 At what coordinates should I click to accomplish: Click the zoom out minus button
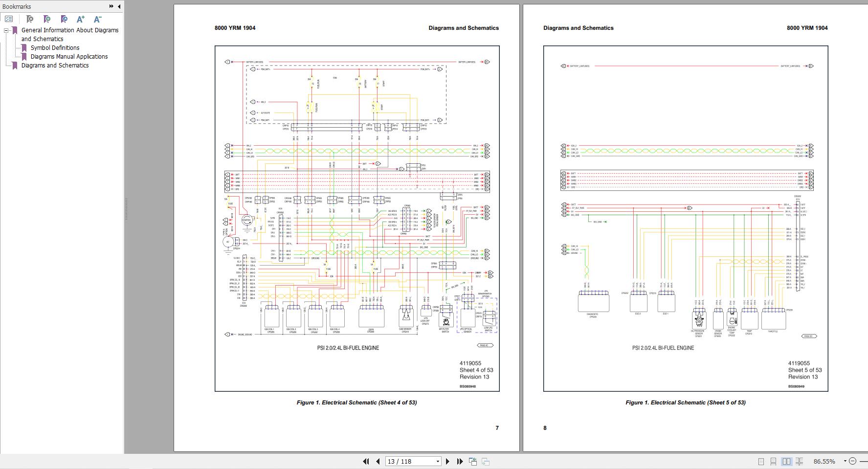pyautogui.click(x=853, y=461)
